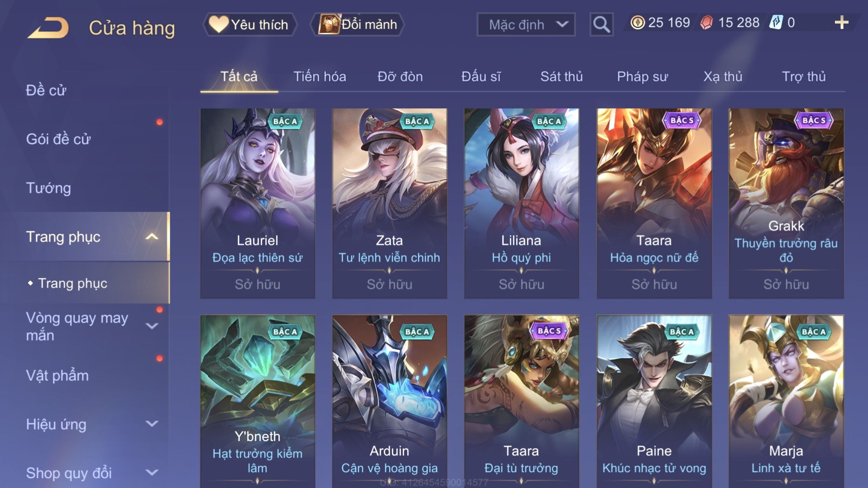Open Đổi mảnh shard exchange
The height and width of the screenshot is (488, 868).
click(357, 24)
